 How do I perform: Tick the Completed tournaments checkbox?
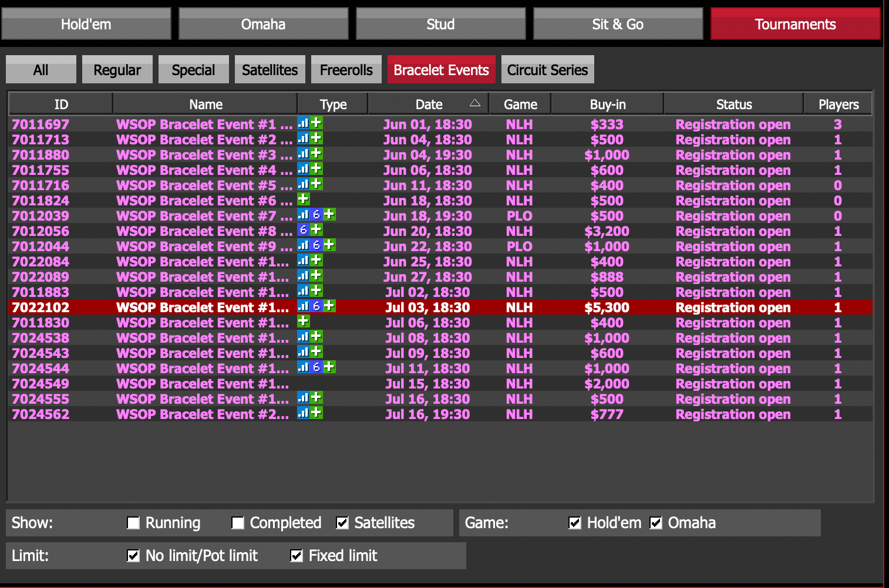[x=238, y=523]
